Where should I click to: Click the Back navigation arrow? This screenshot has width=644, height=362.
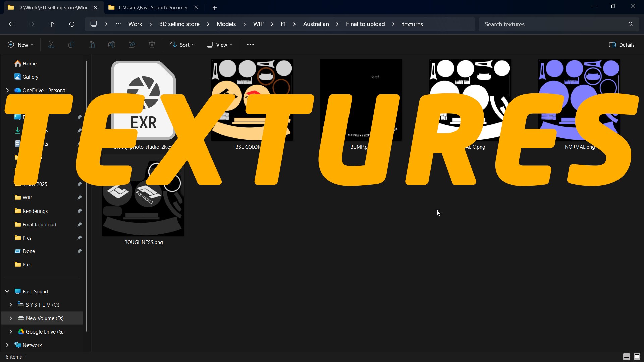[11, 24]
